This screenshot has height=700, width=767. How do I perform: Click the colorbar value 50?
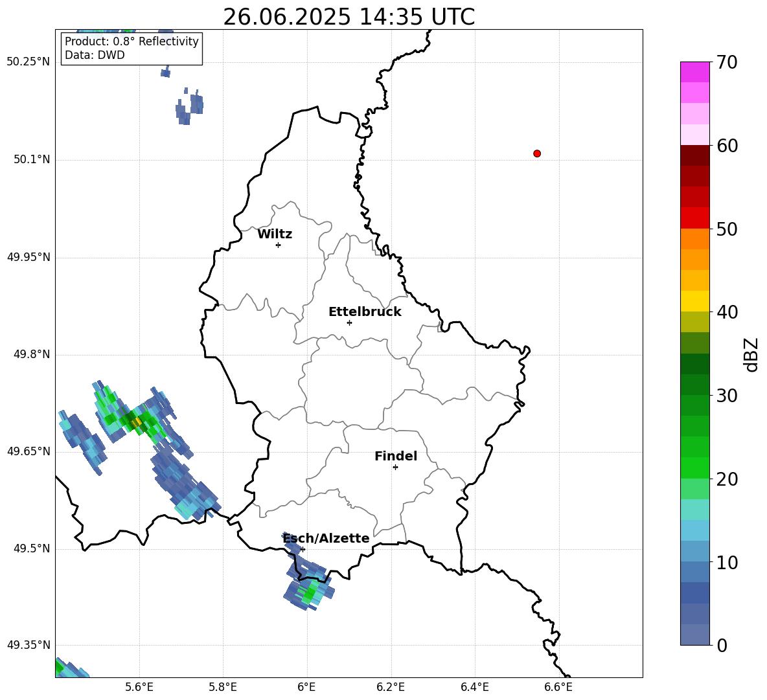(727, 229)
